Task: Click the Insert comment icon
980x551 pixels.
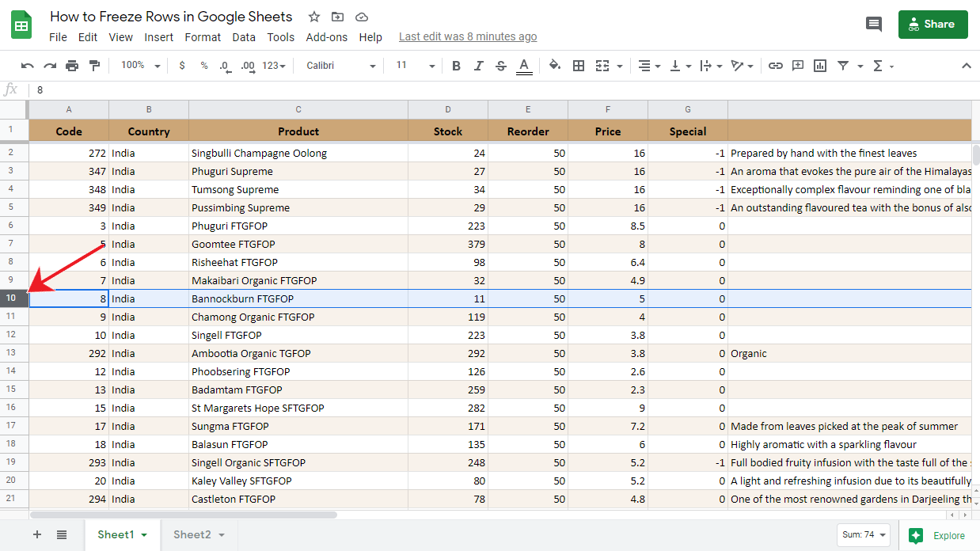Action: tap(798, 66)
